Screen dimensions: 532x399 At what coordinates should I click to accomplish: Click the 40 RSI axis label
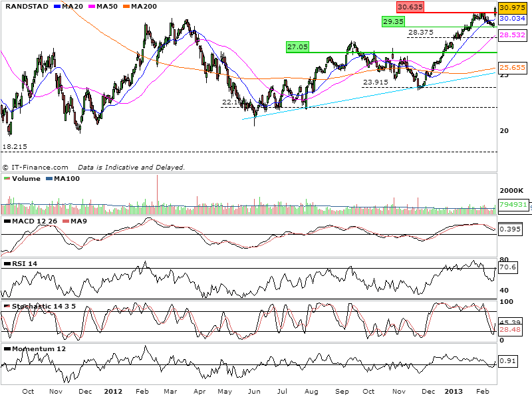coord(504,290)
